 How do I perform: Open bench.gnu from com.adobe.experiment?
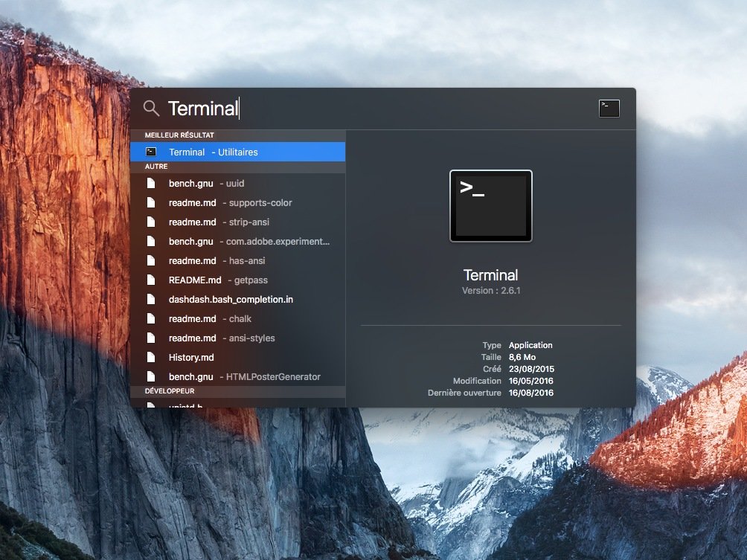238,242
